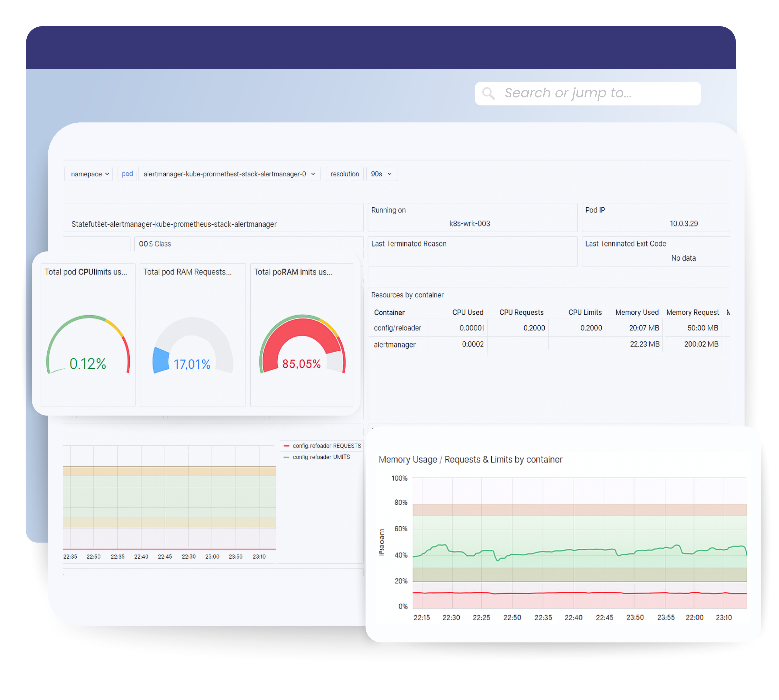
Task: Click the blue pod label
Action: point(127,174)
